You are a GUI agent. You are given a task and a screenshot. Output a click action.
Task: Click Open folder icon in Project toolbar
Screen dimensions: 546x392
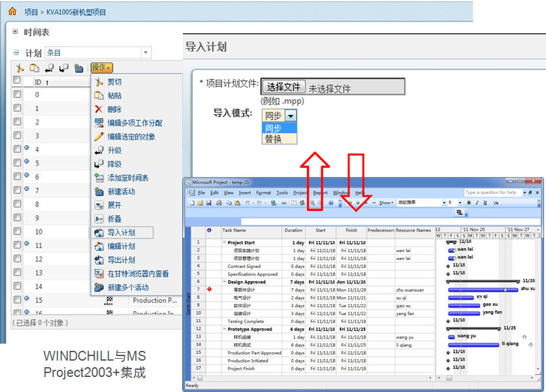pos(201,203)
